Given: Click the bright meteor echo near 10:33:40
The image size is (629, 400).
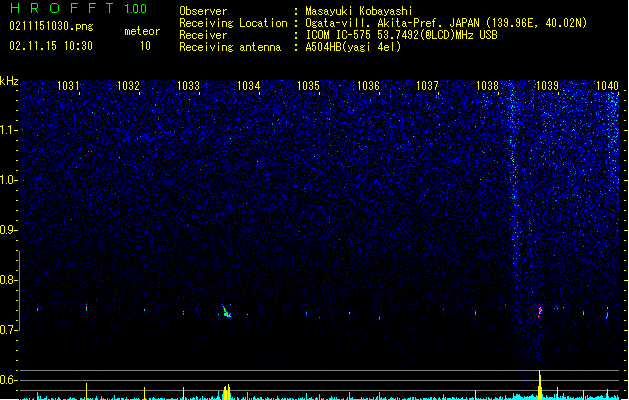Looking at the screenshot, I should (x=226, y=311).
